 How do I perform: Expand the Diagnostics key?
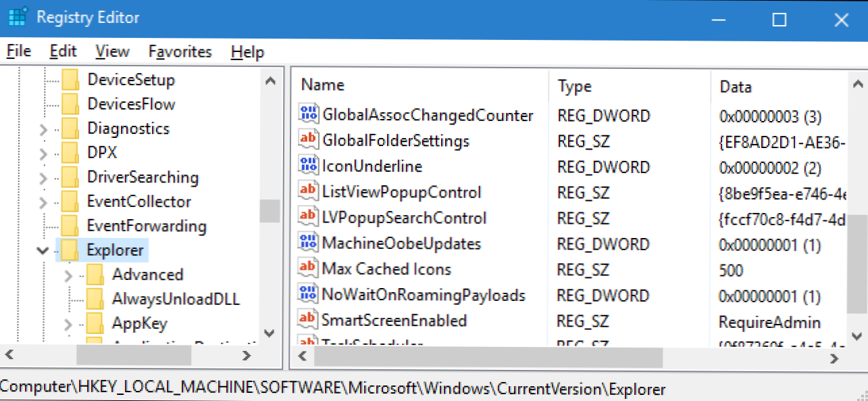click(x=43, y=128)
